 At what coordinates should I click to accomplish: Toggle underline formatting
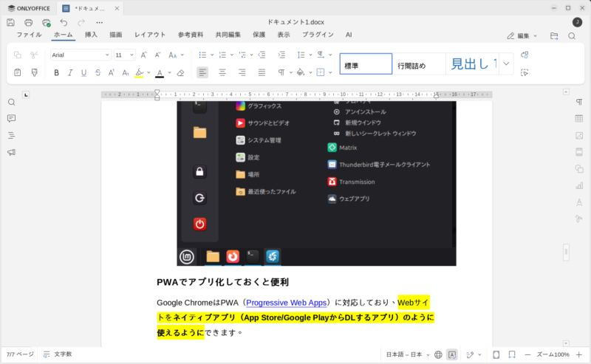tap(83, 72)
